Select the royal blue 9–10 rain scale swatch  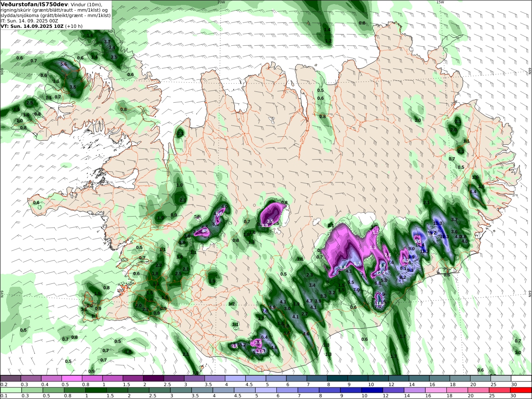pyautogui.click(x=350, y=390)
